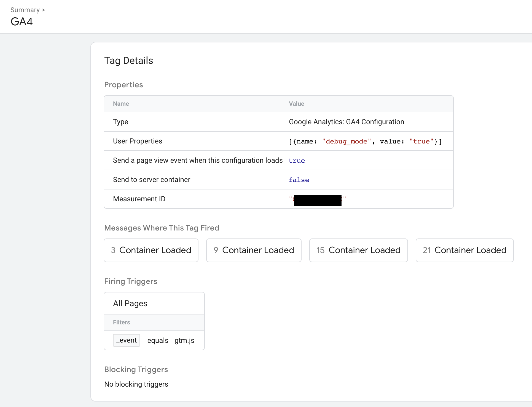Open the All Pages firing trigger
The width and height of the screenshot is (532, 407).
(130, 303)
